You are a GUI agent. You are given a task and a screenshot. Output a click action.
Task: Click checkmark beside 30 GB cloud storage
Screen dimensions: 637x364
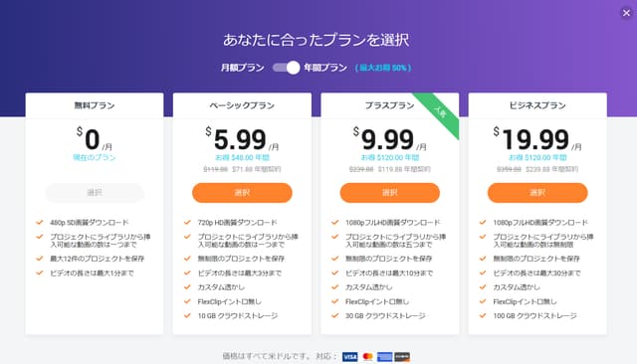334,315
